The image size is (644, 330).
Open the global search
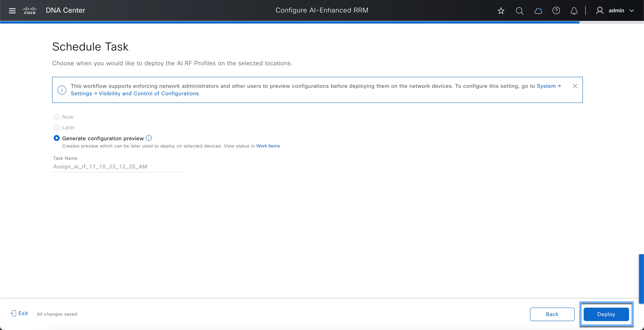point(520,11)
